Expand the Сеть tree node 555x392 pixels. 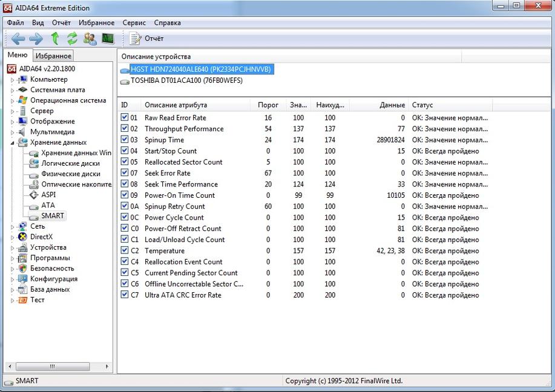tap(12, 227)
